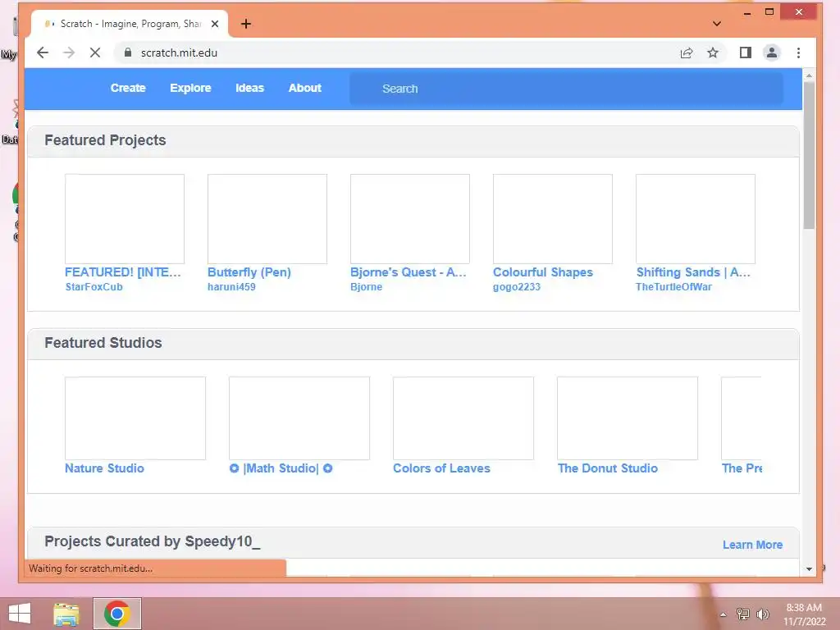Viewport: 840px width, 630px height.
Task: Click Chrome icon in taskbar
Action: point(117,614)
